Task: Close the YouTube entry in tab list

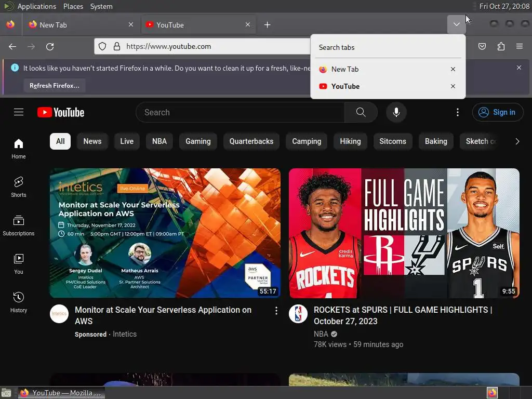Action: (x=453, y=86)
